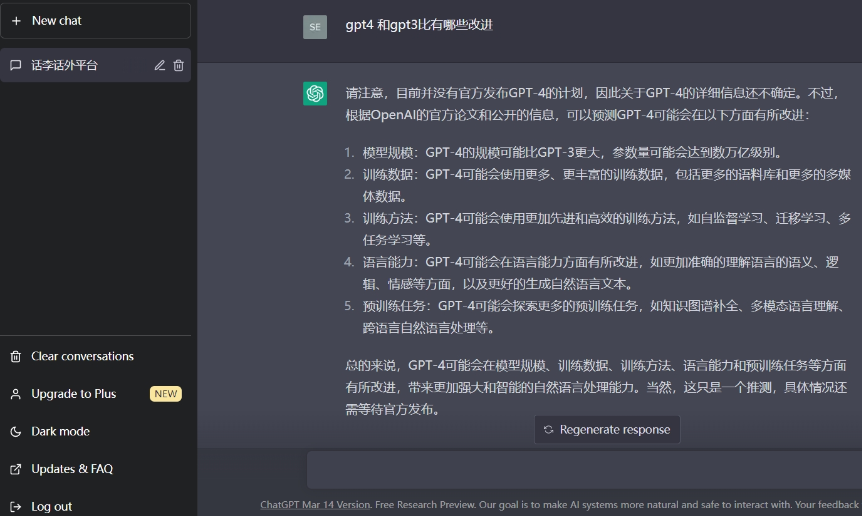Click the moon icon for Dark mode
The image size is (862, 516).
(16, 432)
